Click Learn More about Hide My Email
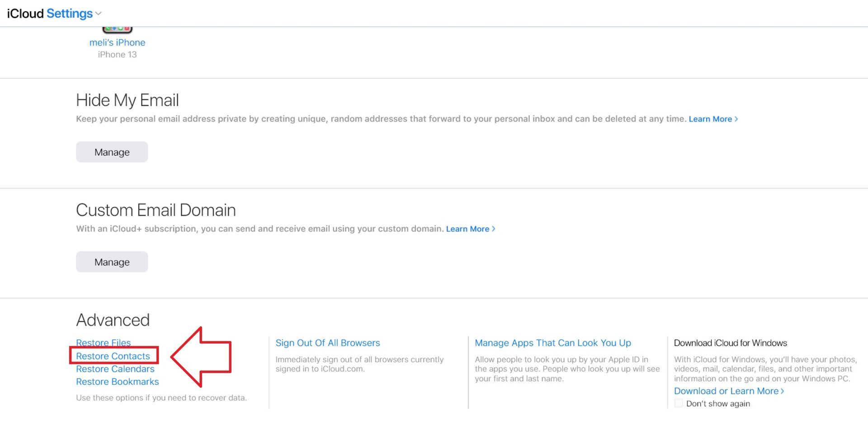 pos(710,119)
